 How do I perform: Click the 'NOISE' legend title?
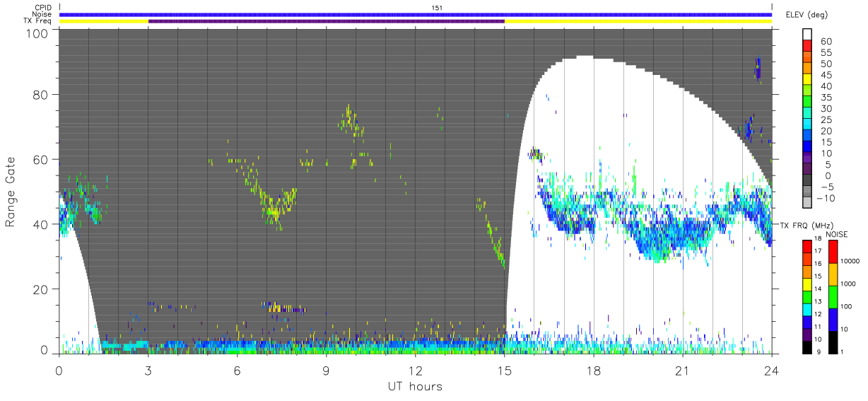click(x=838, y=234)
